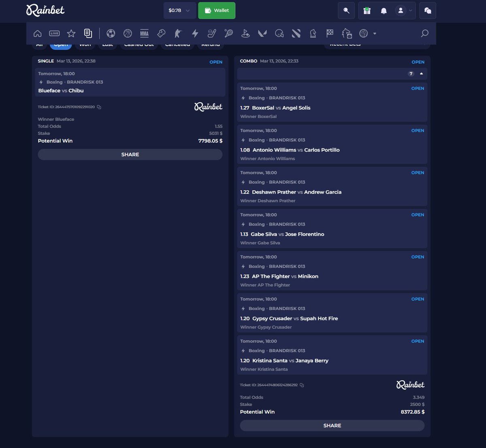Select the boxing glove sport icon

pyautogui.click(x=161, y=34)
